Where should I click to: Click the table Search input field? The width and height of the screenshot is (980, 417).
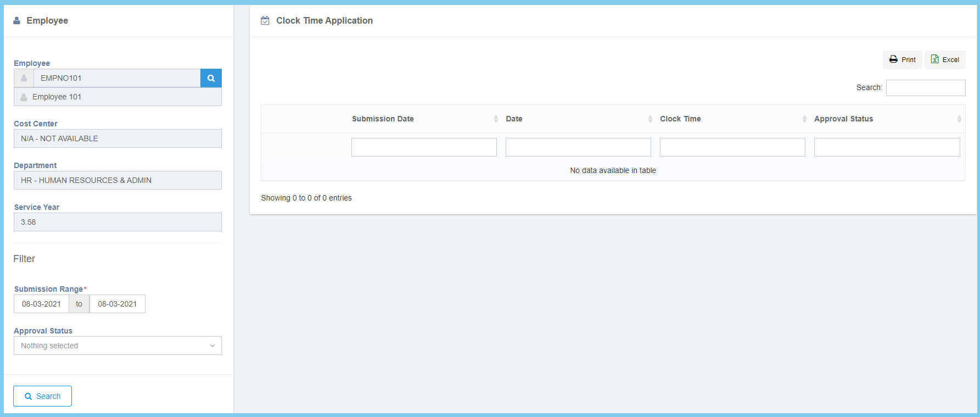(925, 88)
